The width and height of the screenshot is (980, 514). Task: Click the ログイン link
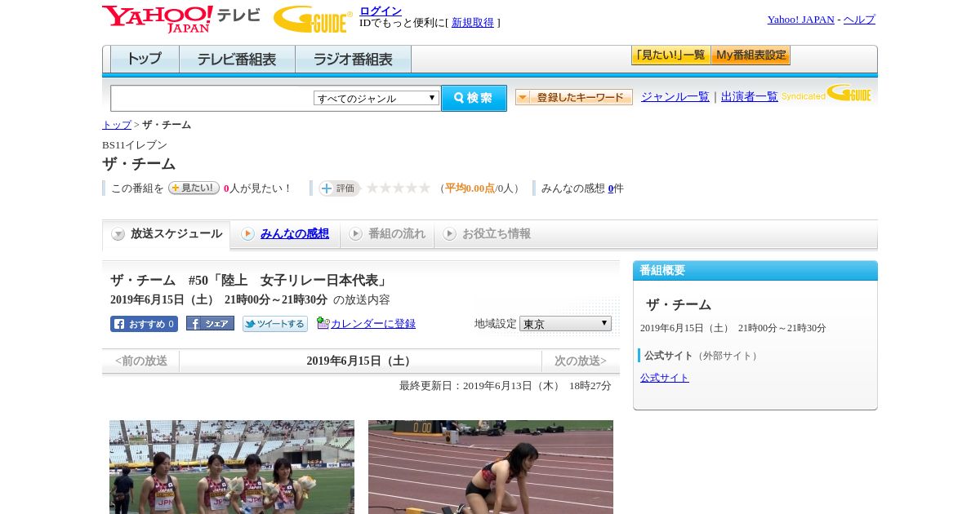coord(381,11)
